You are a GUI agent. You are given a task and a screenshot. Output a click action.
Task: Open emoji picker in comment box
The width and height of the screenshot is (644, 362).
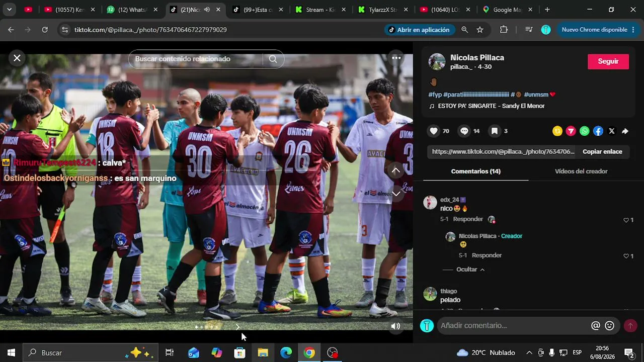tap(609, 326)
